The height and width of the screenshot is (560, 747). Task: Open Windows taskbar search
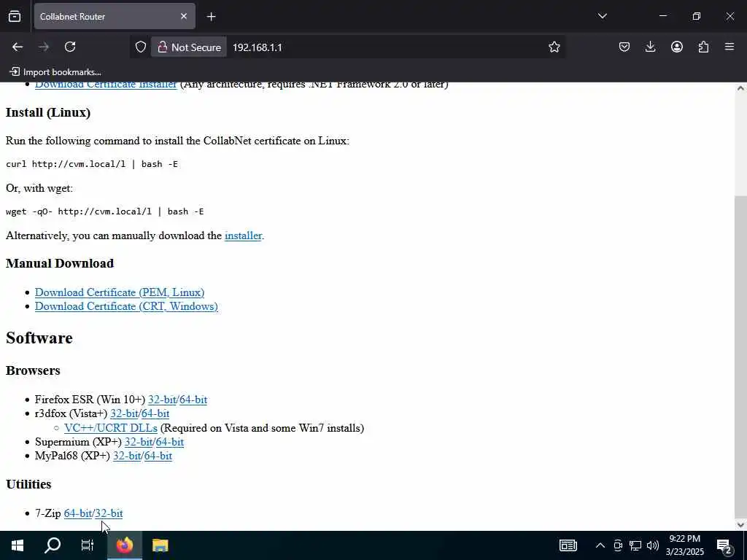coord(53,545)
